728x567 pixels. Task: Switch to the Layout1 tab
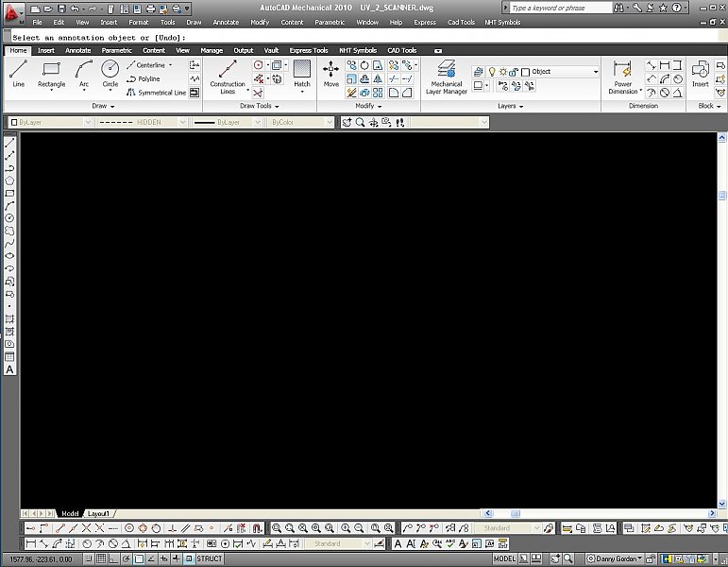pos(98,513)
